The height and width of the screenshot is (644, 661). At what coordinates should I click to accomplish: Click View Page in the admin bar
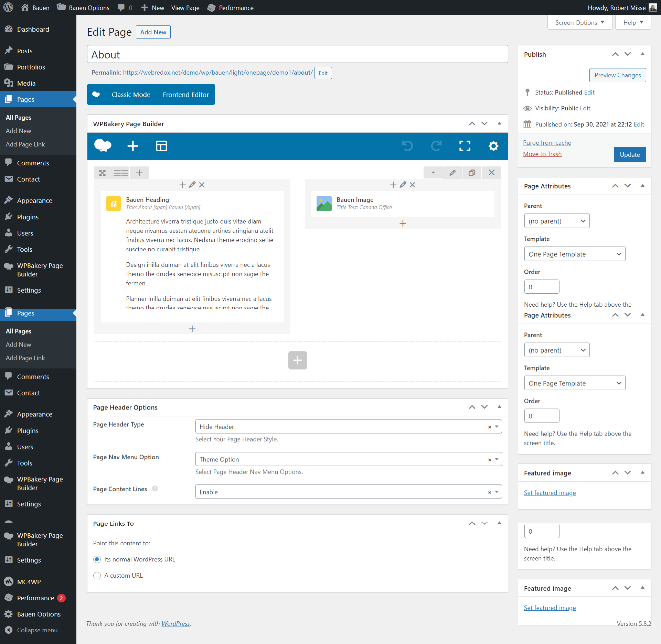[185, 8]
